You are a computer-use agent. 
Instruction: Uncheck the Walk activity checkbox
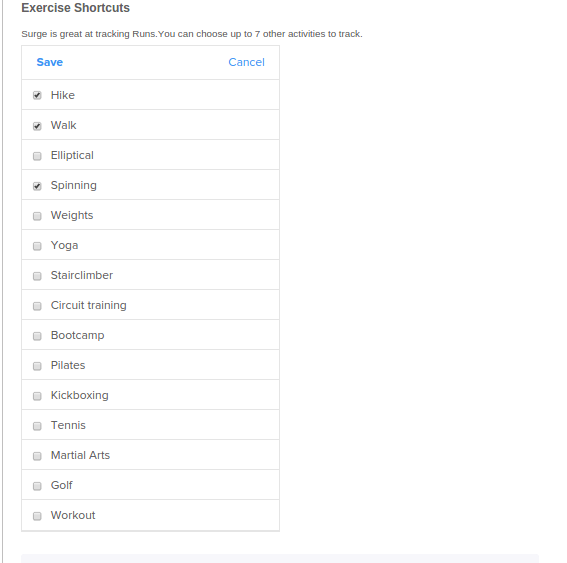[x=37, y=126]
